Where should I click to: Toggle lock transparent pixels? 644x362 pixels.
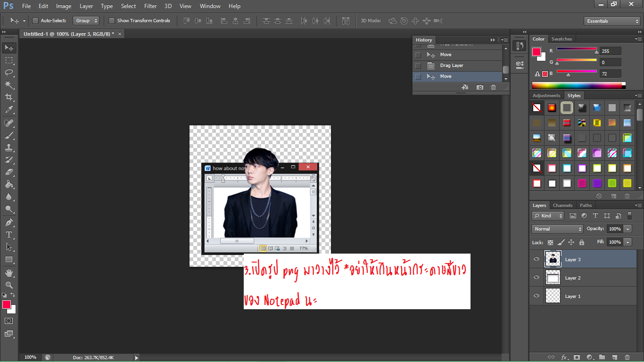pyautogui.click(x=550, y=242)
